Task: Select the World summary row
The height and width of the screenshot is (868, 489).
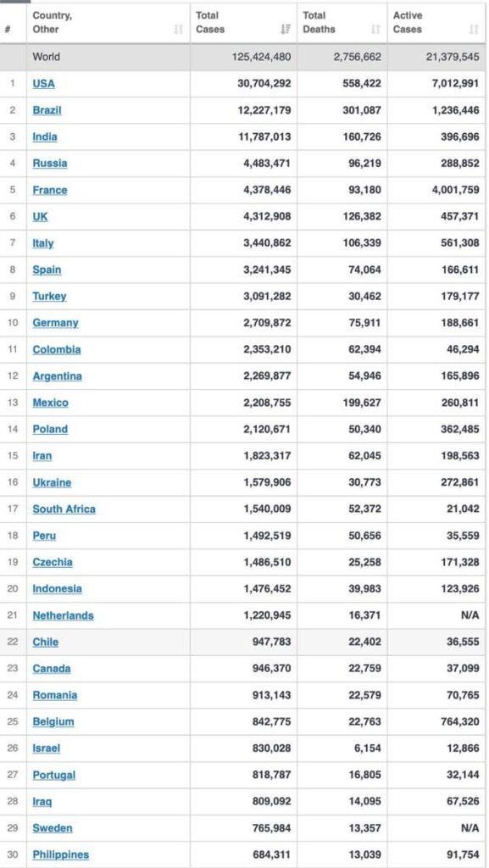Action: (x=243, y=57)
